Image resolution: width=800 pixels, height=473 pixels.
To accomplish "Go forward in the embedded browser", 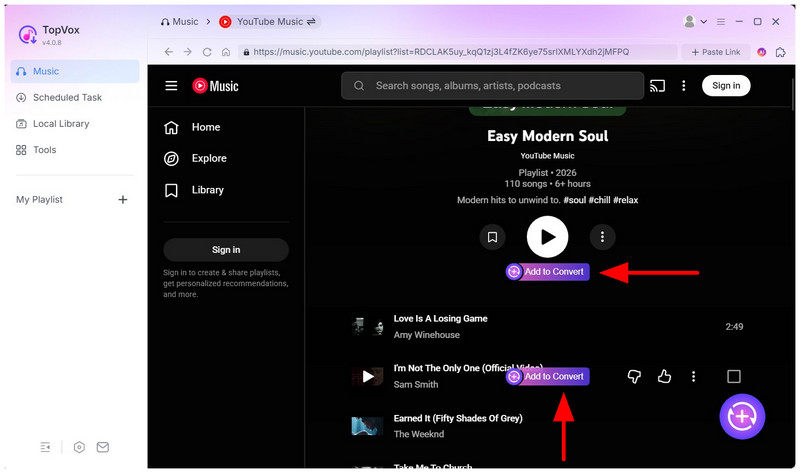I will tap(188, 52).
